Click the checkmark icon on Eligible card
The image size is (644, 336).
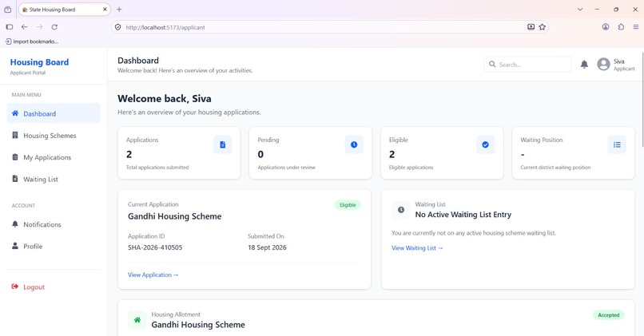coord(486,144)
